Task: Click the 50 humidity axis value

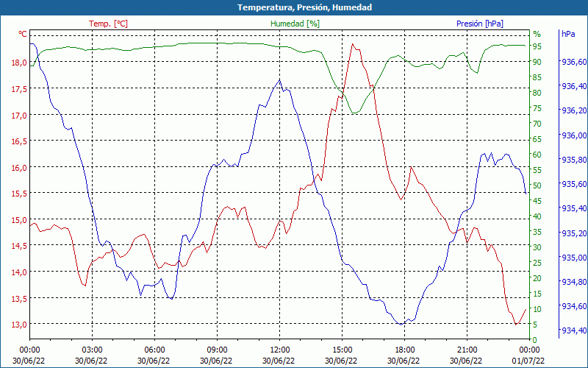Action: (537, 185)
